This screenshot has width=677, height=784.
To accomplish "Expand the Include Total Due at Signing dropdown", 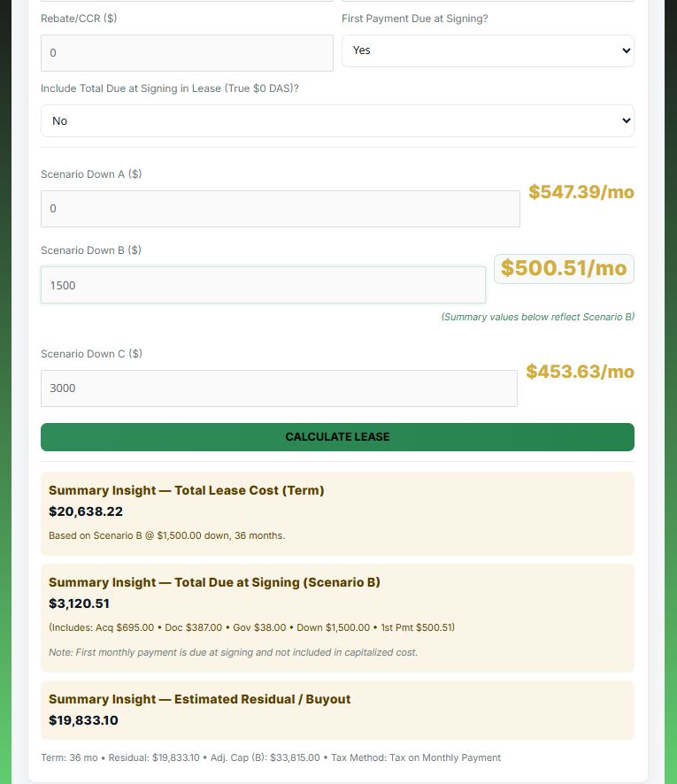I will (337, 121).
